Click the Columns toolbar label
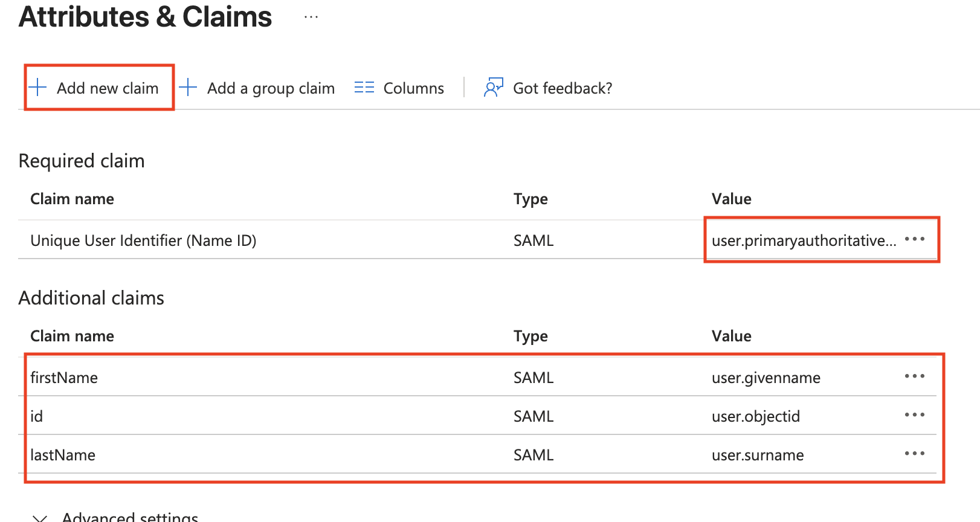This screenshot has height=522, width=980. [413, 88]
